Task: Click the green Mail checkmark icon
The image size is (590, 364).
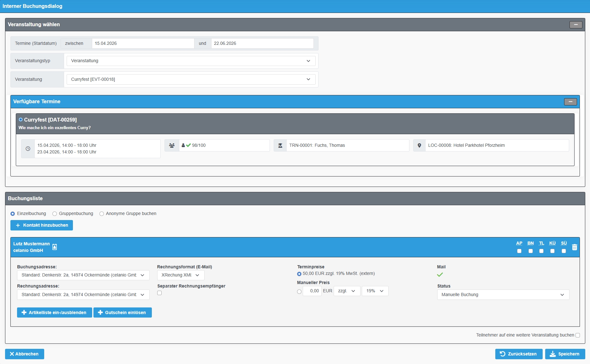Action: tap(440, 275)
